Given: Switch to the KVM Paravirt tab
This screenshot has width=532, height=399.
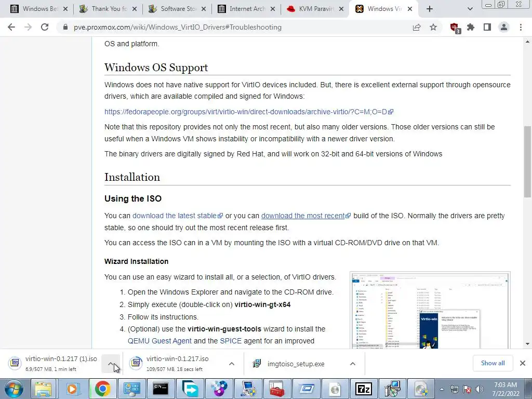Looking at the screenshot, I should [x=314, y=9].
